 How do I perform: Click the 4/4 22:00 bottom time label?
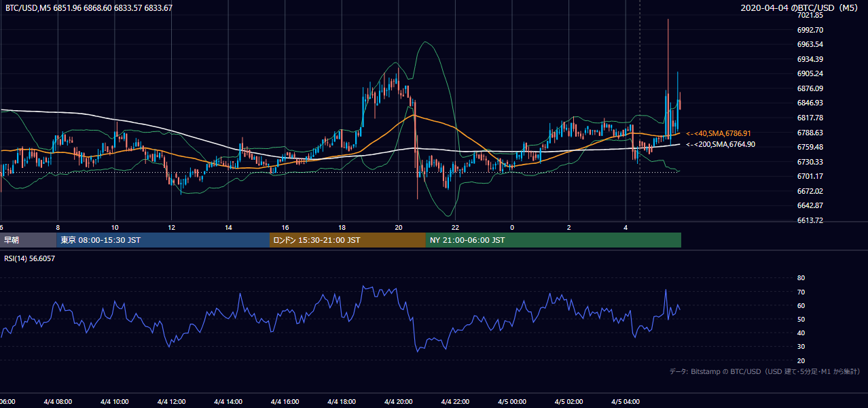(456, 402)
